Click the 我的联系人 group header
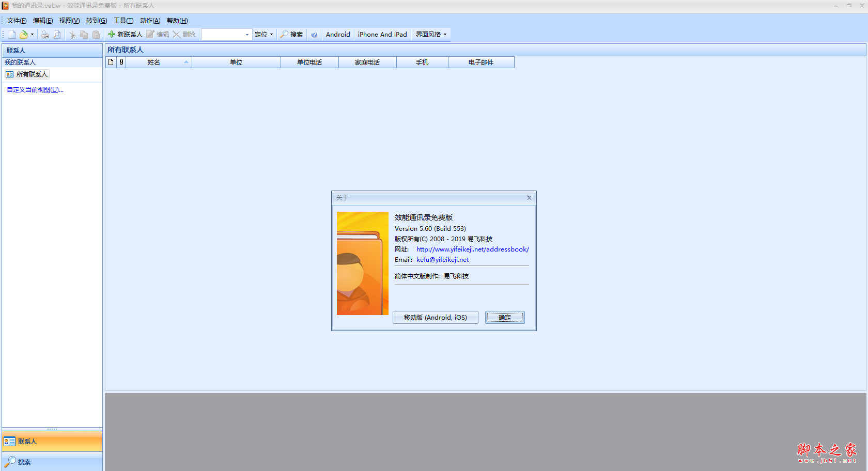The image size is (868, 471). click(52, 62)
